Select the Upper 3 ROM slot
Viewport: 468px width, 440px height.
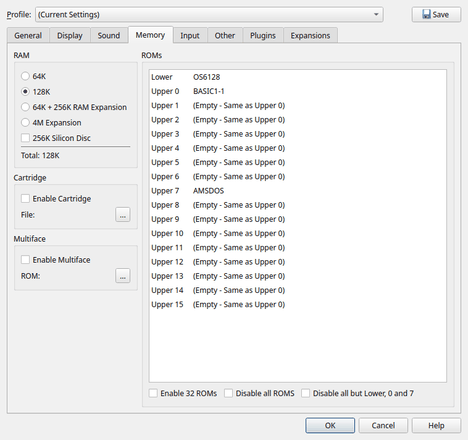[297, 134]
